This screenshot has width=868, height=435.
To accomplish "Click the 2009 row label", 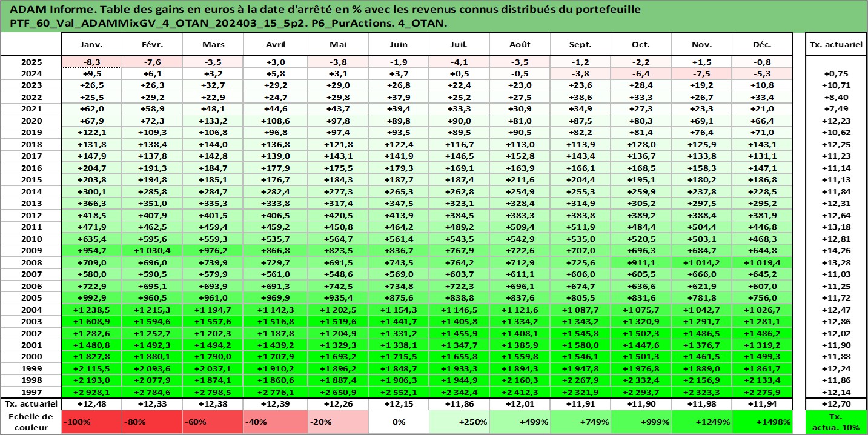I will (x=31, y=250).
